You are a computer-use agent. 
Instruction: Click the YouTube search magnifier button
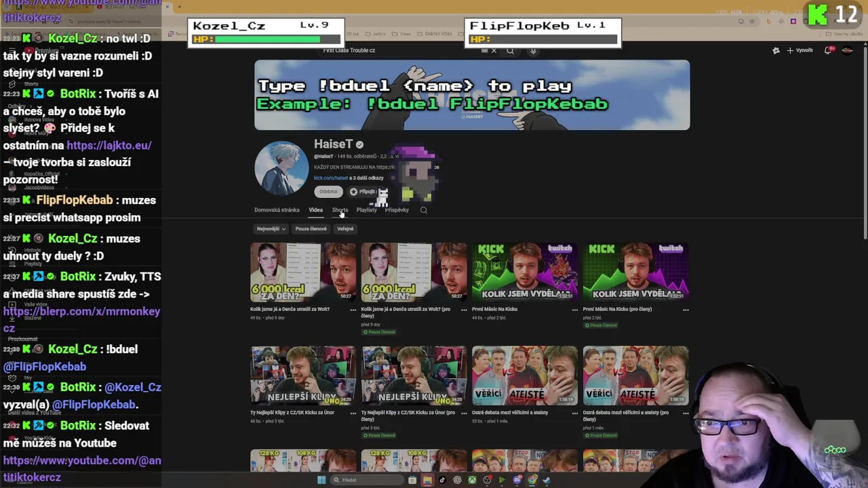click(510, 50)
